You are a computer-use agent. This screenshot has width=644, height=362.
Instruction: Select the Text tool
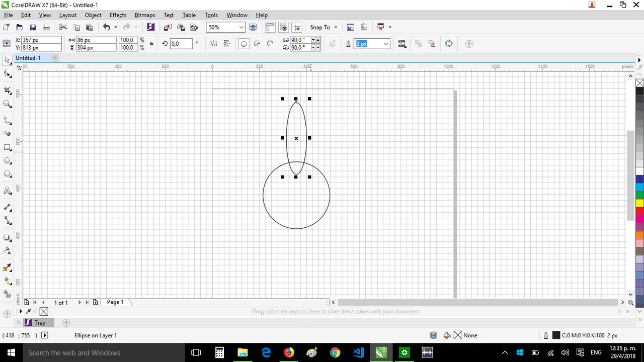(x=8, y=191)
